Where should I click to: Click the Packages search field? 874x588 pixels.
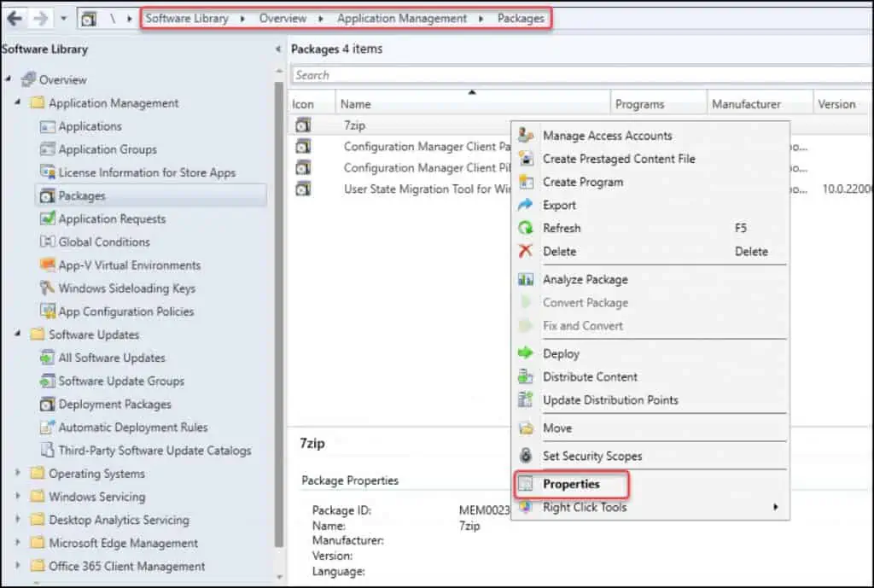point(581,75)
